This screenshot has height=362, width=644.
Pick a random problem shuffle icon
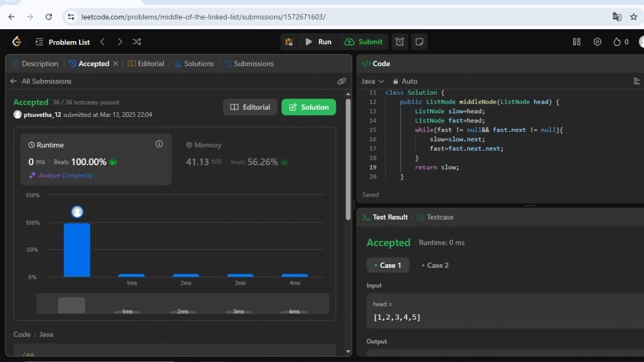coord(137,42)
